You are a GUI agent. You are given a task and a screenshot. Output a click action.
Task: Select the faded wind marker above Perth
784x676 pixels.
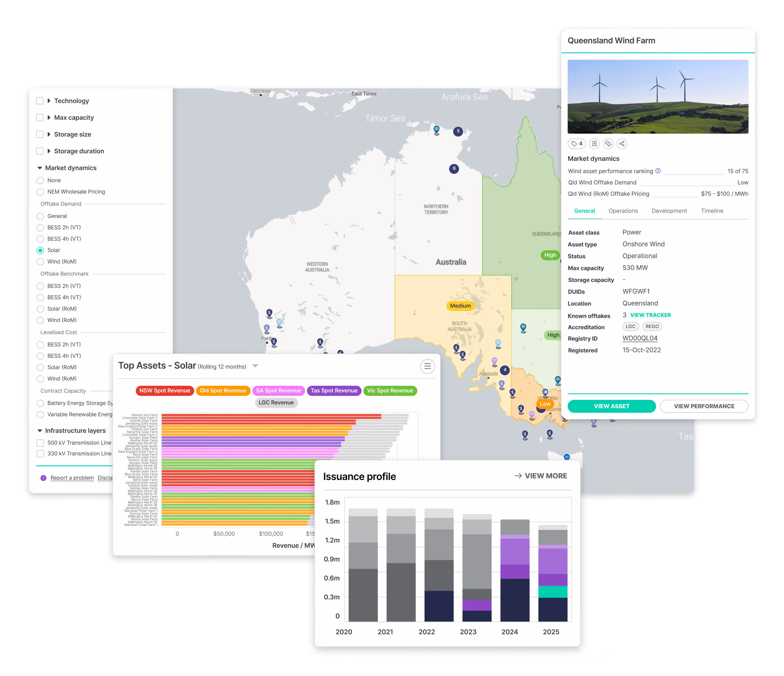(x=267, y=329)
